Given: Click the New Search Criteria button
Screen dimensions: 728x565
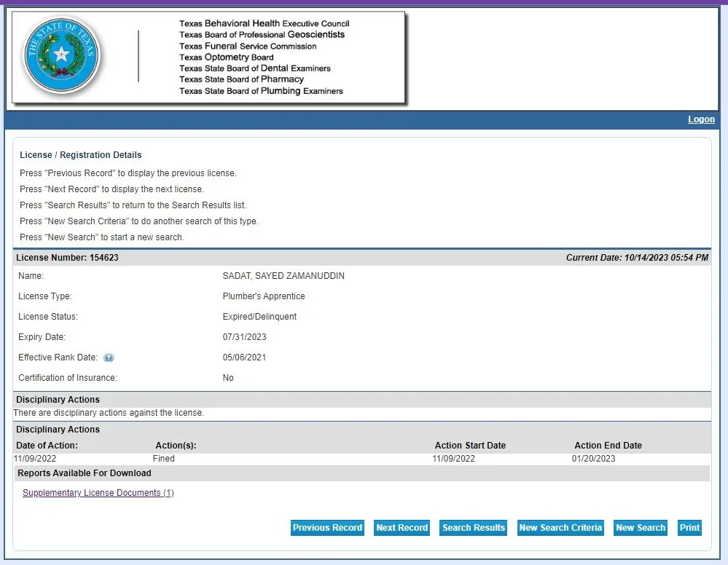Looking at the screenshot, I should 560,528.
